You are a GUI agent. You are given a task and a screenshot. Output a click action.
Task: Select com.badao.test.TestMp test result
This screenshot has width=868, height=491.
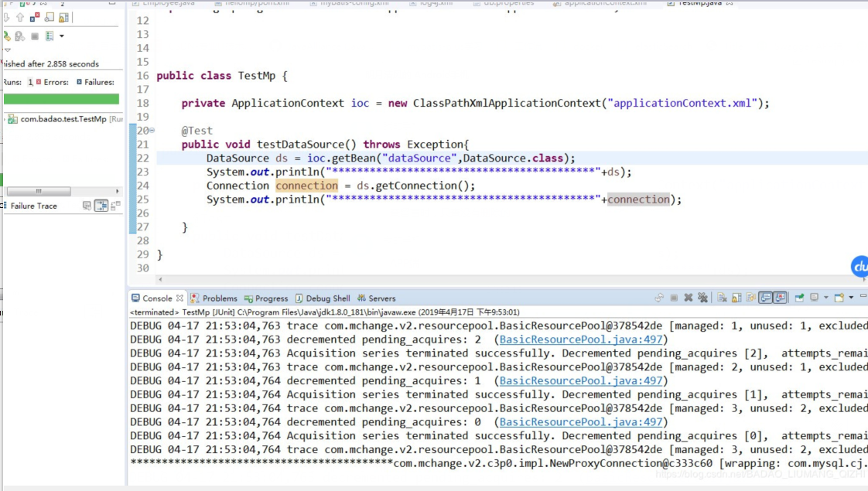pyautogui.click(x=65, y=119)
